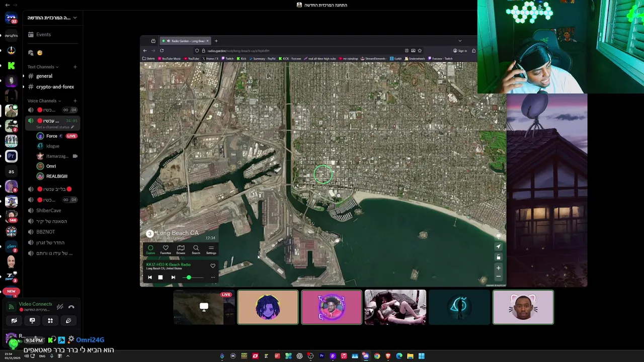Viewport: 644px width, 362px height.
Task: Open the YouTube Music bookmark
Action: pyautogui.click(x=170, y=59)
